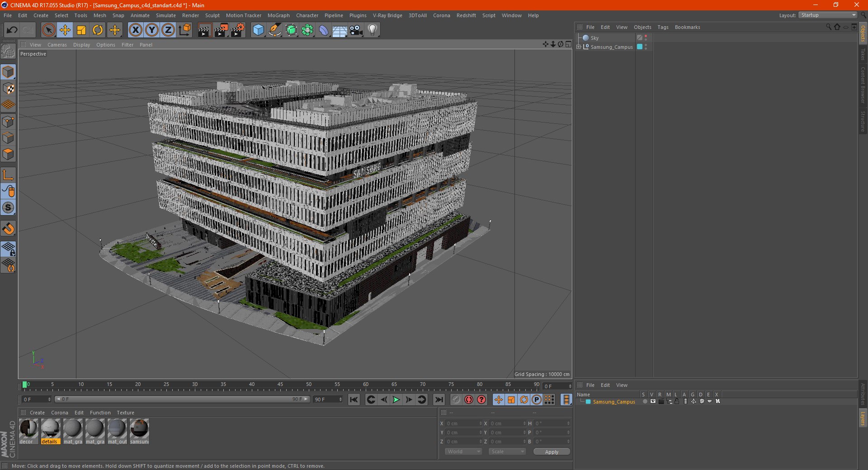Toggle Y axis lock
868x470 pixels.
click(152, 30)
